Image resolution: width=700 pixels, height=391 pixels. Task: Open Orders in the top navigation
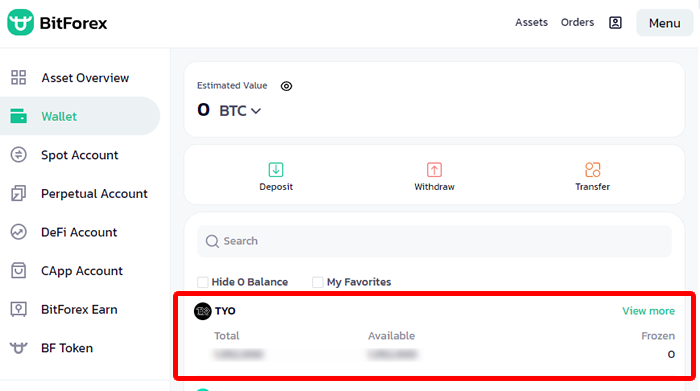tap(577, 22)
